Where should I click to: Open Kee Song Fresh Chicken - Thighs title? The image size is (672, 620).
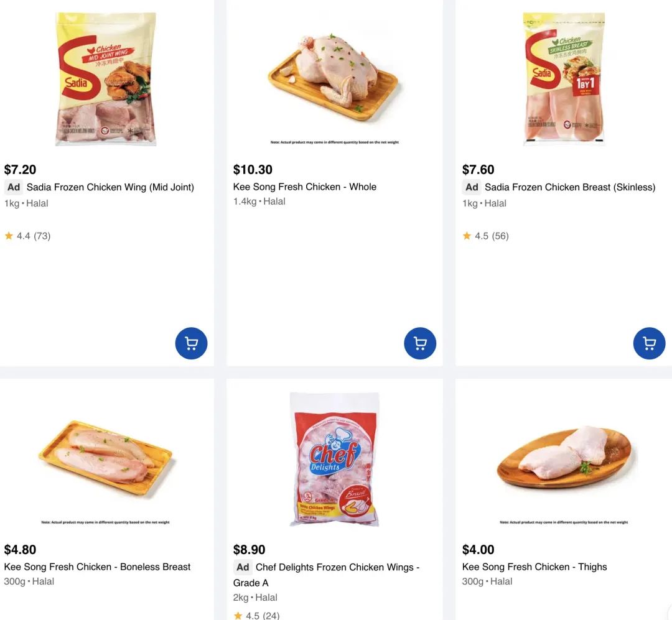[534, 567]
